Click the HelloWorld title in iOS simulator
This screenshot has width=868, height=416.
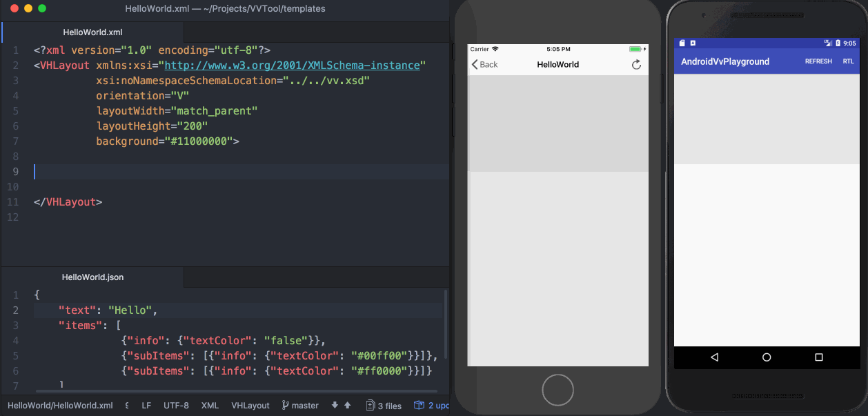pyautogui.click(x=558, y=64)
